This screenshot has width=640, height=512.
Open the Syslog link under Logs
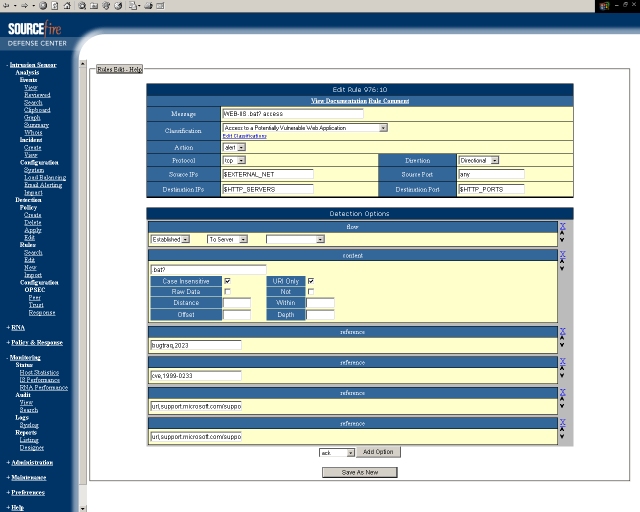click(29, 425)
